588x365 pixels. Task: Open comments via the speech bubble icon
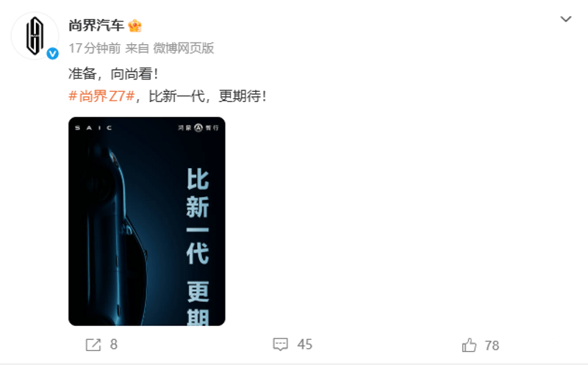click(x=281, y=344)
